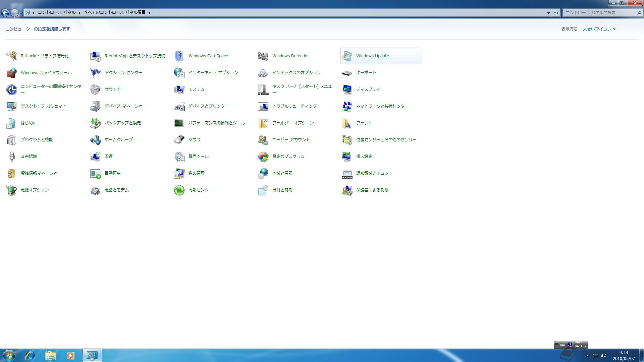
Task: Click the Windows Update icon
Action: click(347, 56)
